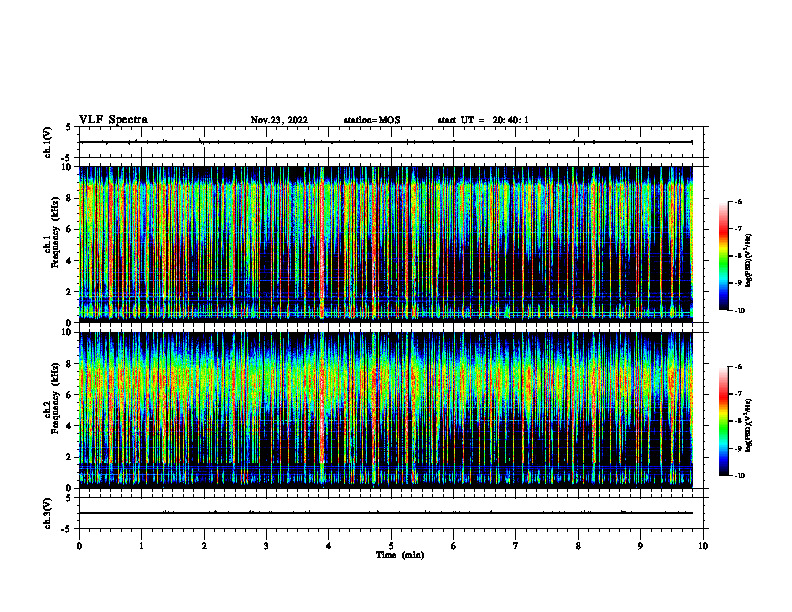The width and height of the screenshot is (792, 612).
Task: Click the time axis tick label "1"
Action: click(141, 546)
